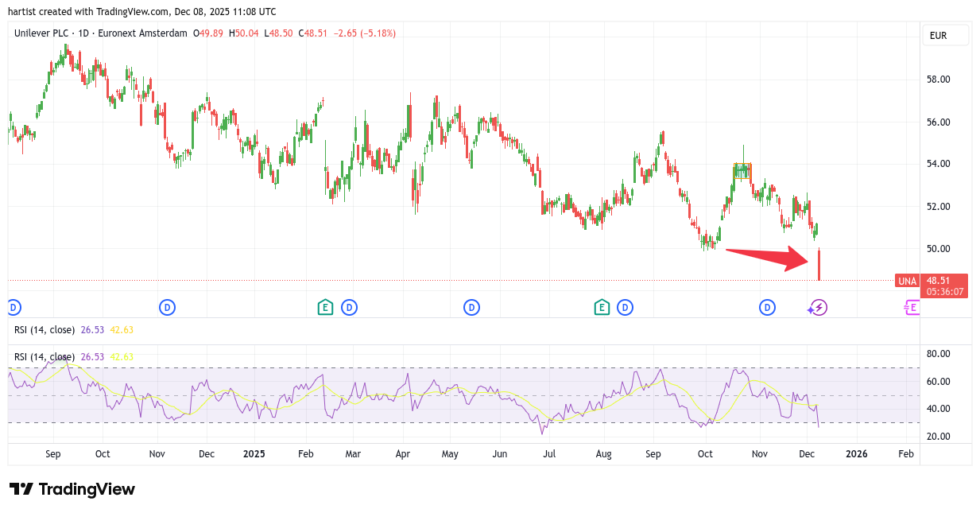Click the purple lightning news marker
Image resolution: width=980 pixels, height=513 pixels.
click(x=818, y=308)
